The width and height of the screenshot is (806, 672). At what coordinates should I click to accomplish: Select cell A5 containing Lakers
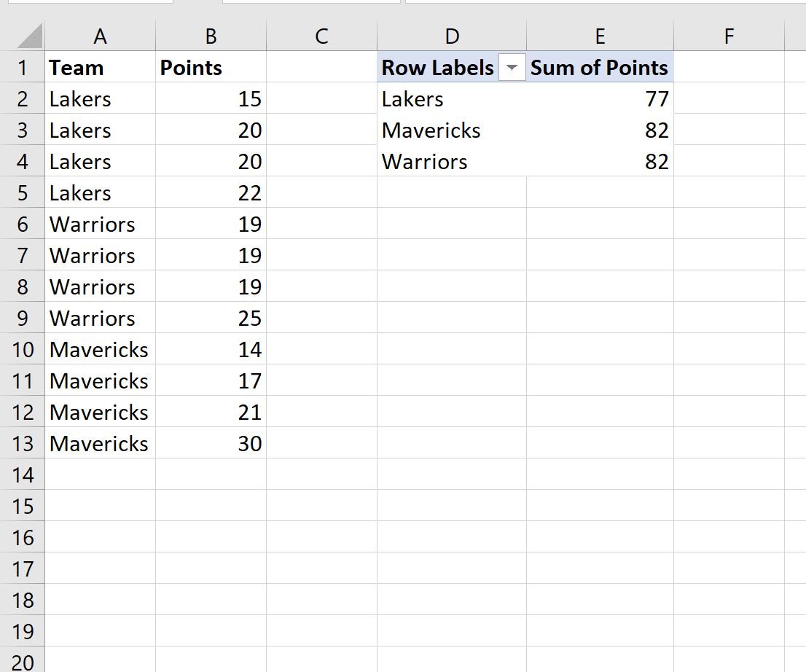[x=101, y=193]
